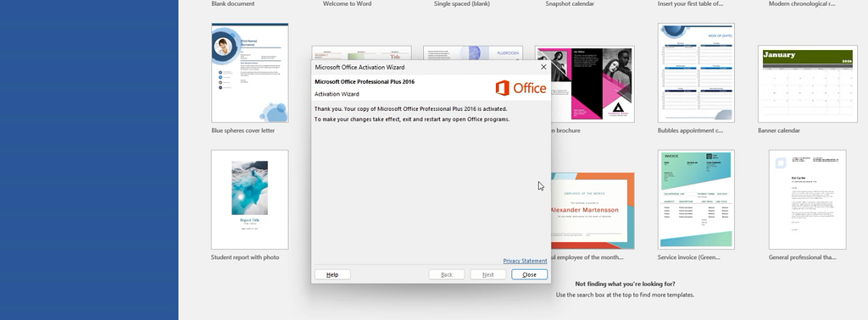Click the Office logo in the dialog
This screenshot has height=320, width=868.
pyautogui.click(x=520, y=88)
